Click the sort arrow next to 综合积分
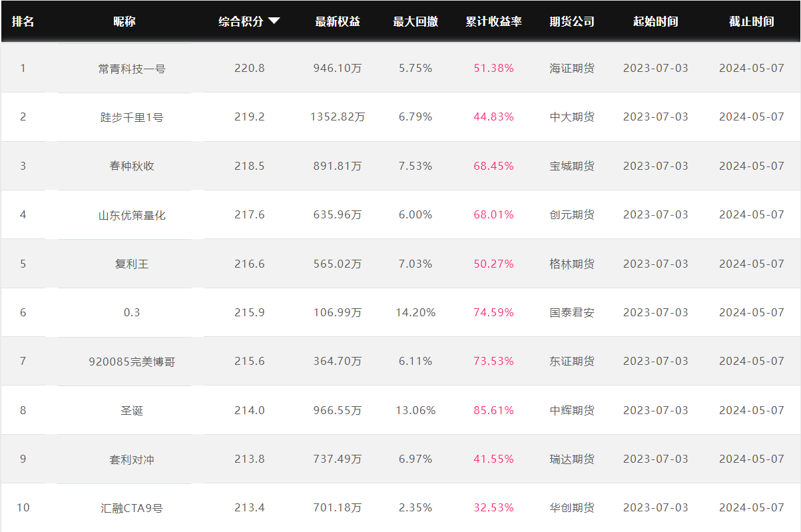This screenshot has width=801, height=532. pos(274,21)
